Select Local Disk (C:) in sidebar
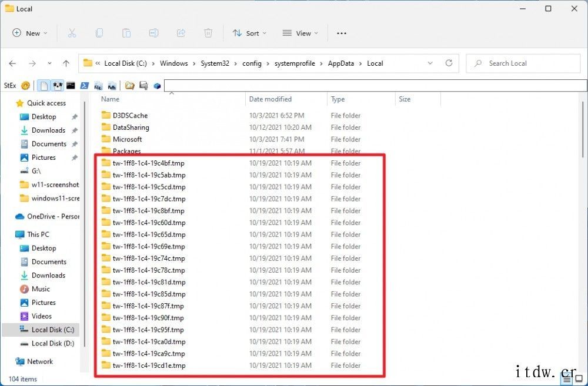The height and width of the screenshot is (386, 588). coord(41,330)
